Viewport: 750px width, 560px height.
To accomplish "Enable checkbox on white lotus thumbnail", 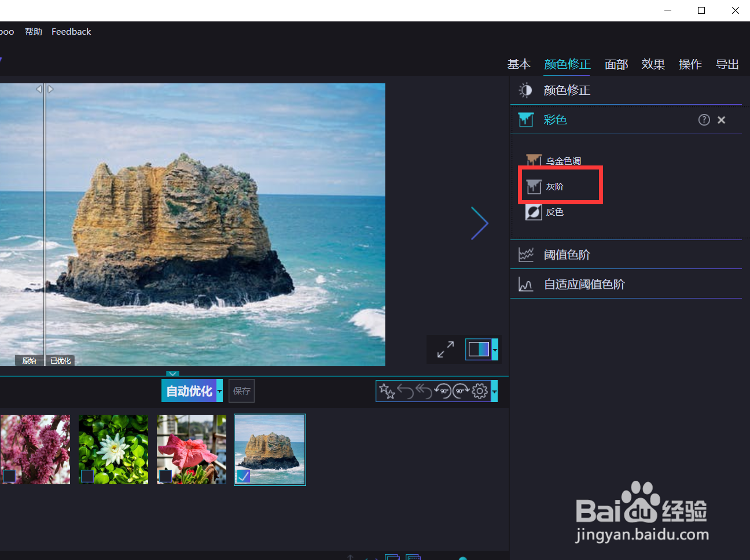I will [87, 476].
